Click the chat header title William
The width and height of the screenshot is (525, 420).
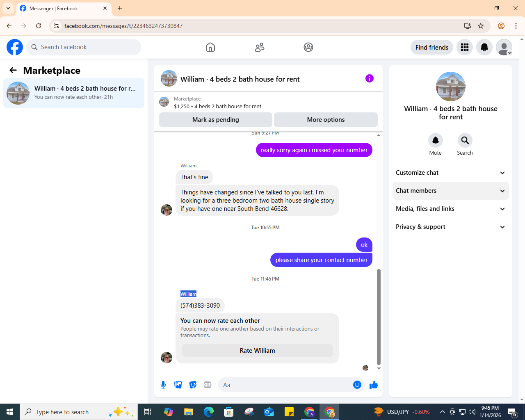point(240,79)
